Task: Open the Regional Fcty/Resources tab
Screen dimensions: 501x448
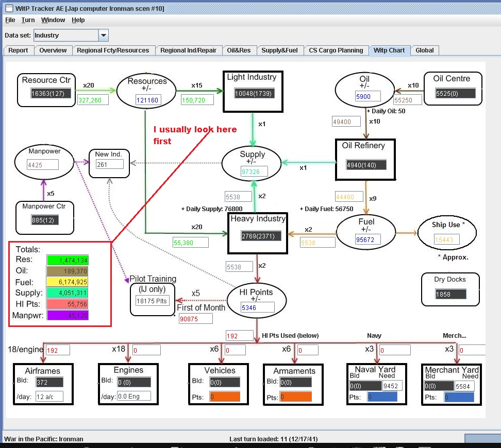Action: pyautogui.click(x=113, y=50)
